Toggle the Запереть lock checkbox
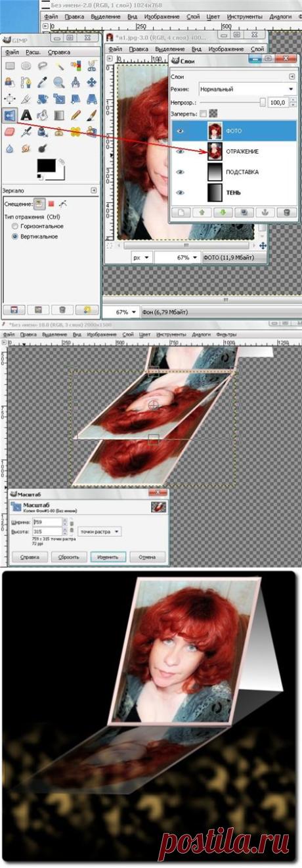 203,113
